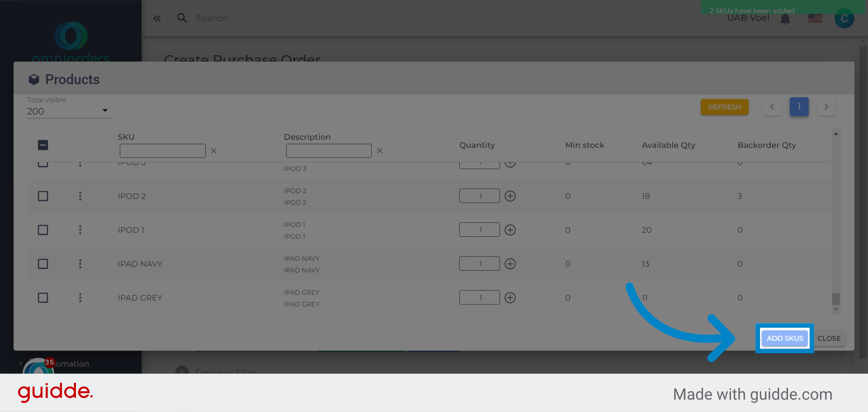Screen dimensions: 868x412
Task: Clear the Description filter with X
Action: coord(380,151)
